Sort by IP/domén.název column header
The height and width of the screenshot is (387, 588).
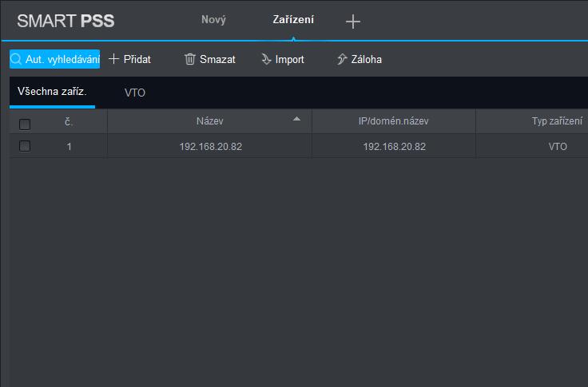coord(393,121)
